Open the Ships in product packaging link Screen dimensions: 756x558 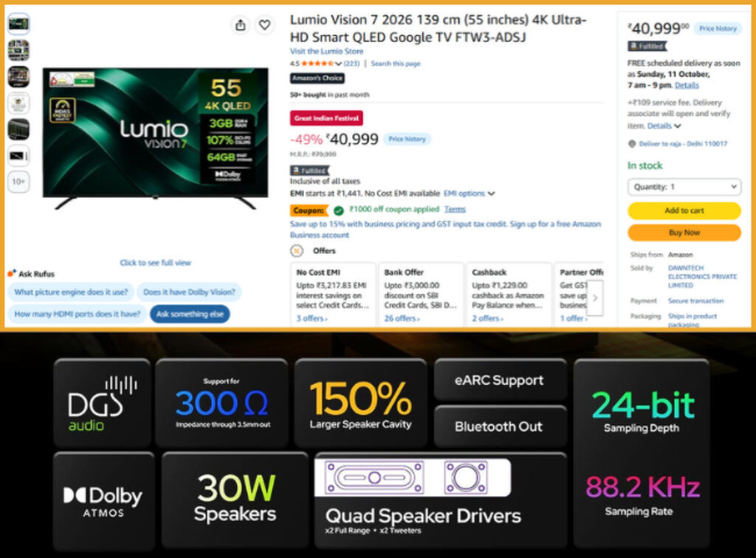(693, 320)
